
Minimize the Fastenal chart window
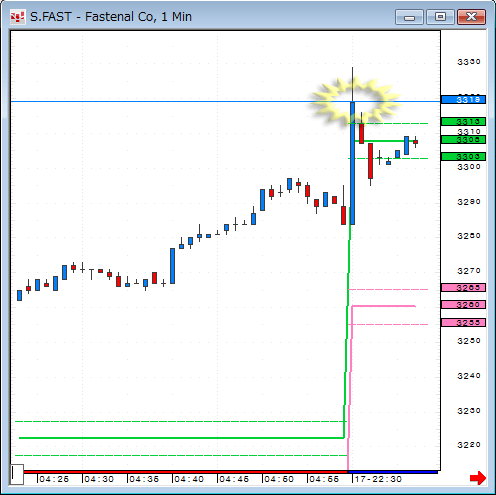pos(409,17)
